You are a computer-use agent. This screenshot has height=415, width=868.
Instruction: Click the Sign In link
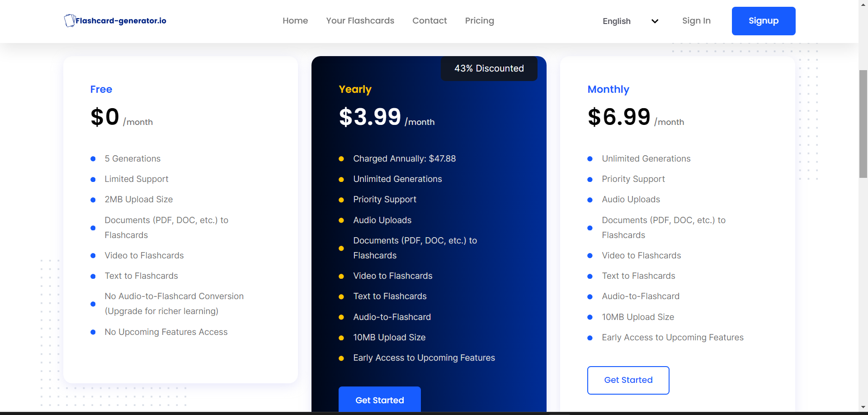click(696, 21)
